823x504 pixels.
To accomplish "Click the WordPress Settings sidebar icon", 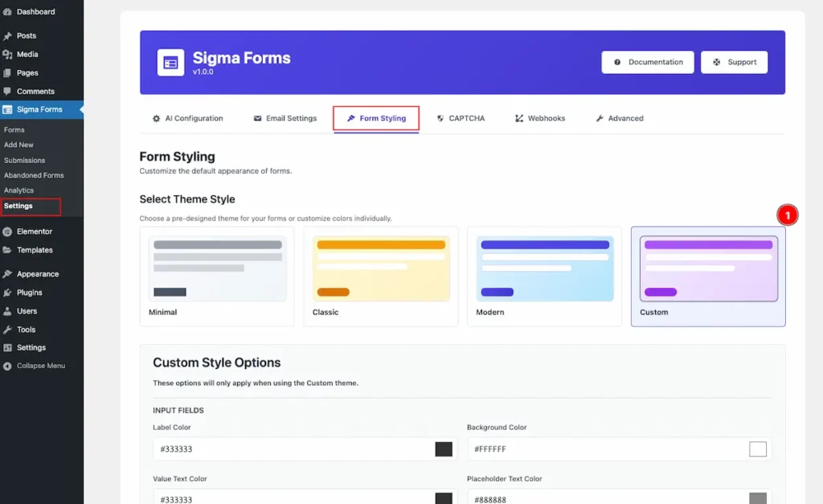I will coord(7,347).
